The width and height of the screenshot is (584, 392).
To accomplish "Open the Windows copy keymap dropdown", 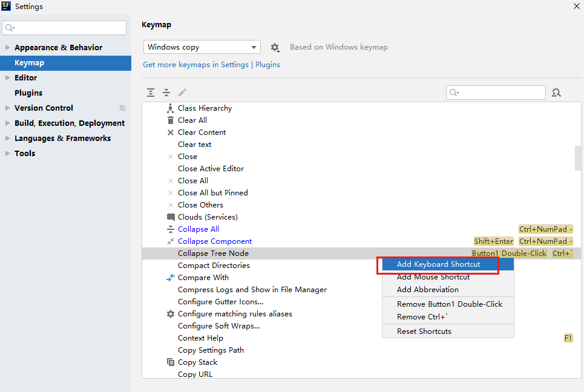I will coord(202,47).
